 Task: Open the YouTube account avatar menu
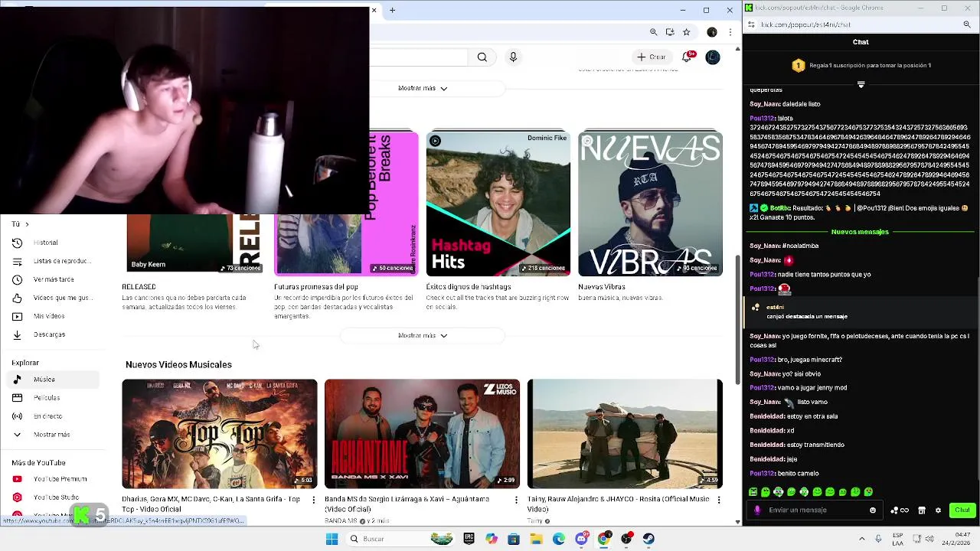713,57
